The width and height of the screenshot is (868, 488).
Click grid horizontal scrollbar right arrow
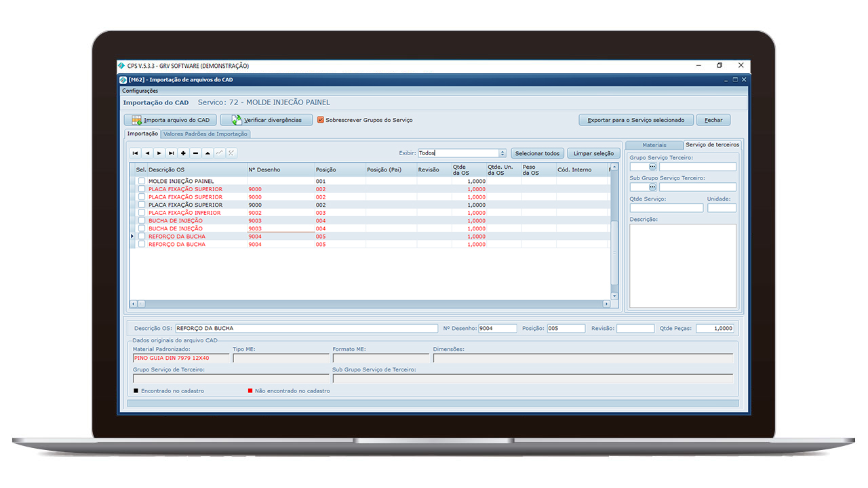607,304
